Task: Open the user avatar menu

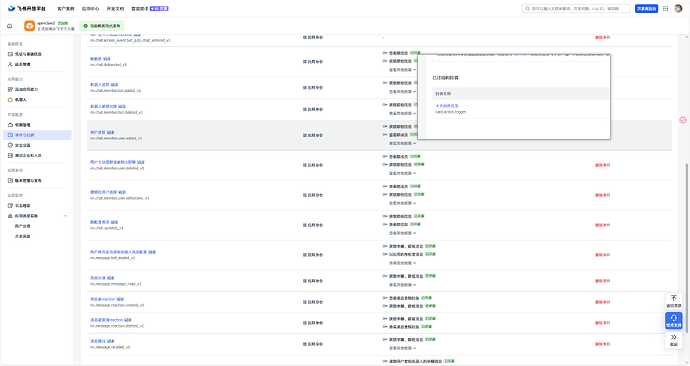Action: 678,8
